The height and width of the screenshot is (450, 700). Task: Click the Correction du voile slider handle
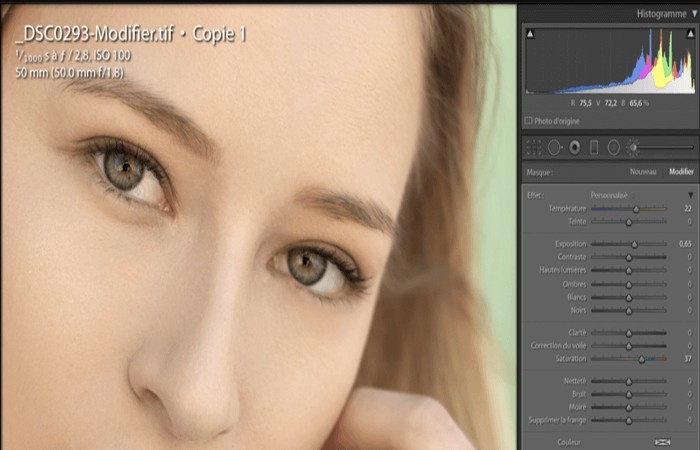point(629,346)
